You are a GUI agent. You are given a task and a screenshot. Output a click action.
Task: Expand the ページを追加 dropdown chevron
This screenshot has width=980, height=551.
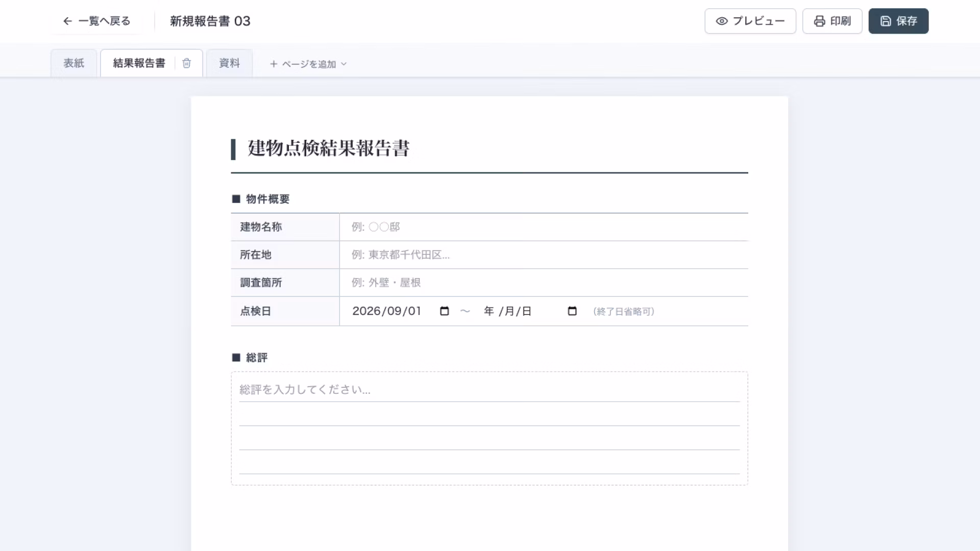coord(344,64)
